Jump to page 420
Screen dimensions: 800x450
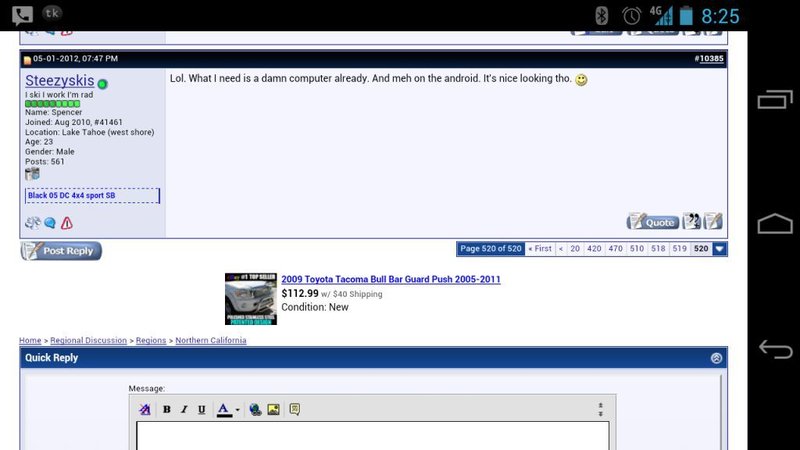pos(594,248)
